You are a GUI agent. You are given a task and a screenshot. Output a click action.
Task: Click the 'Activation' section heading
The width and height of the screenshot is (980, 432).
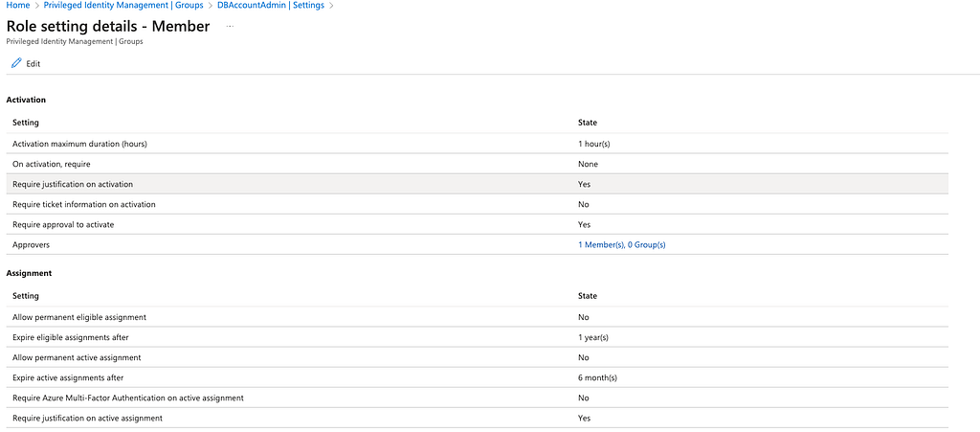click(26, 100)
